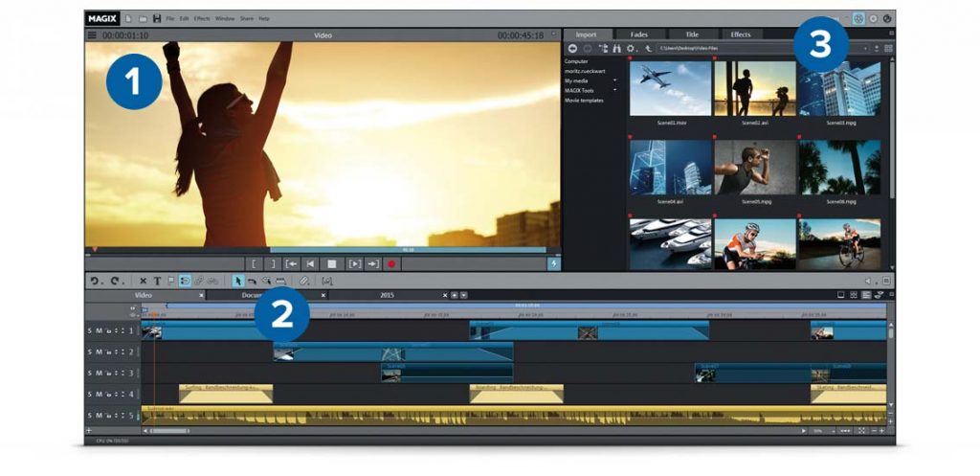Select the stretch mouse mode tool
The width and height of the screenshot is (980, 476).
tap(266, 282)
